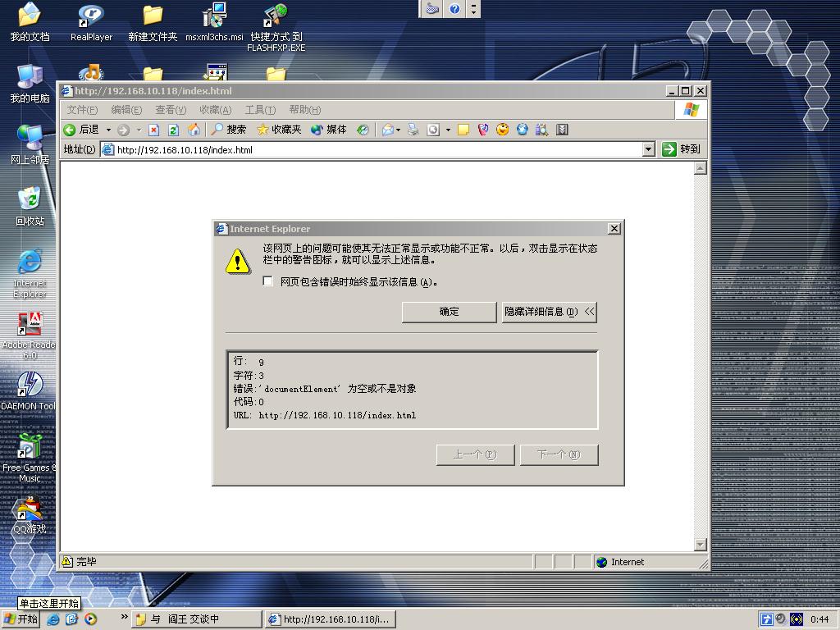Click the Media (媒体) toolbar button

point(328,130)
